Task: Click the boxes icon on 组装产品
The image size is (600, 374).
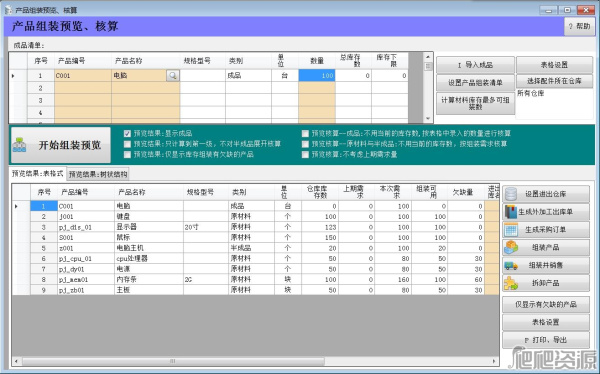Action: (x=511, y=247)
